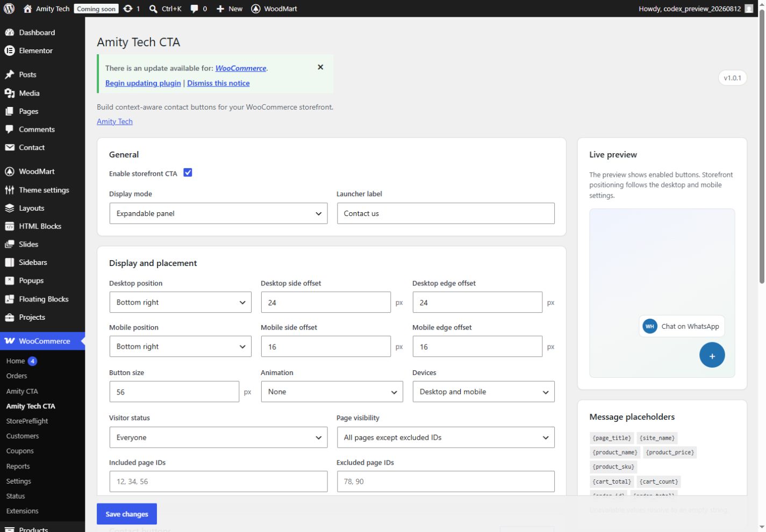766x532 pixels.
Task: Click the Posts pin icon
Action: 10,75
